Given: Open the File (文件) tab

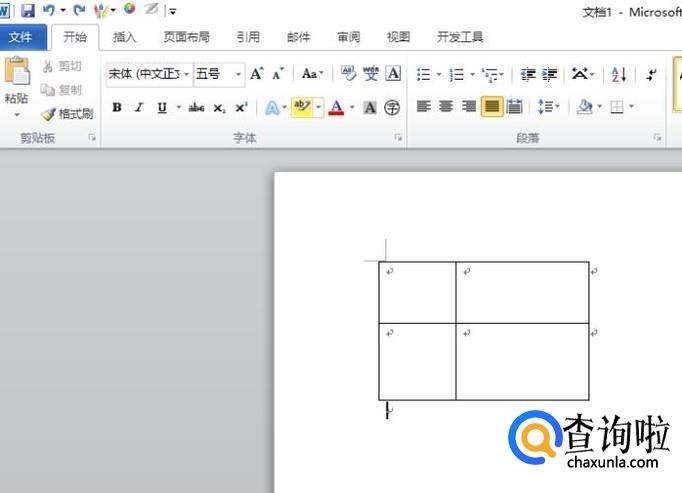Looking at the screenshot, I should 23,37.
